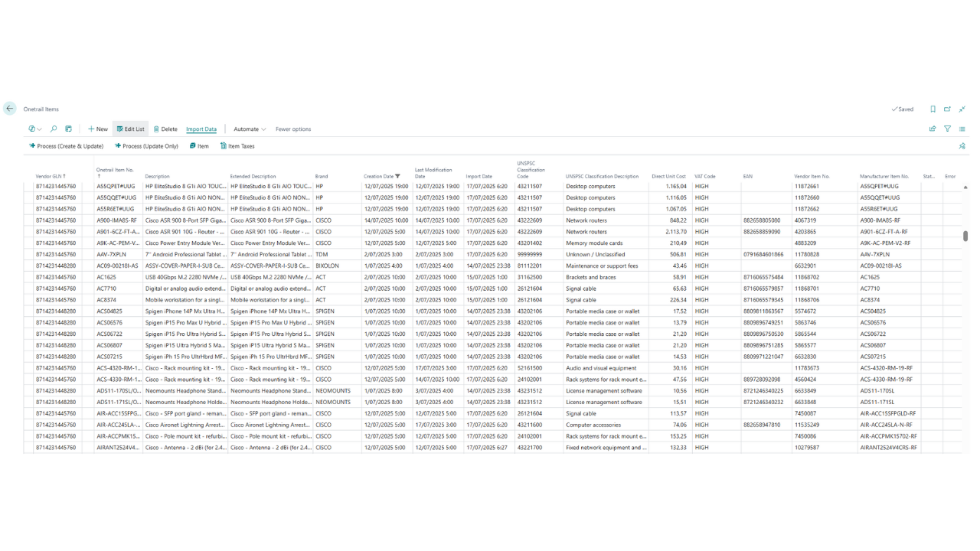This screenshot has height=551, width=980.
Task: Open page in new window icon
Action: point(947,109)
